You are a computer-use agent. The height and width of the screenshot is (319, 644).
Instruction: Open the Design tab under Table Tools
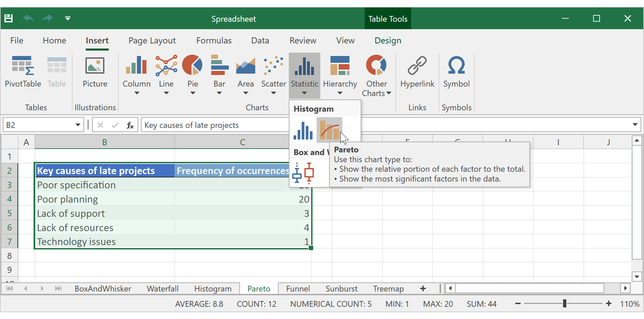point(387,40)
